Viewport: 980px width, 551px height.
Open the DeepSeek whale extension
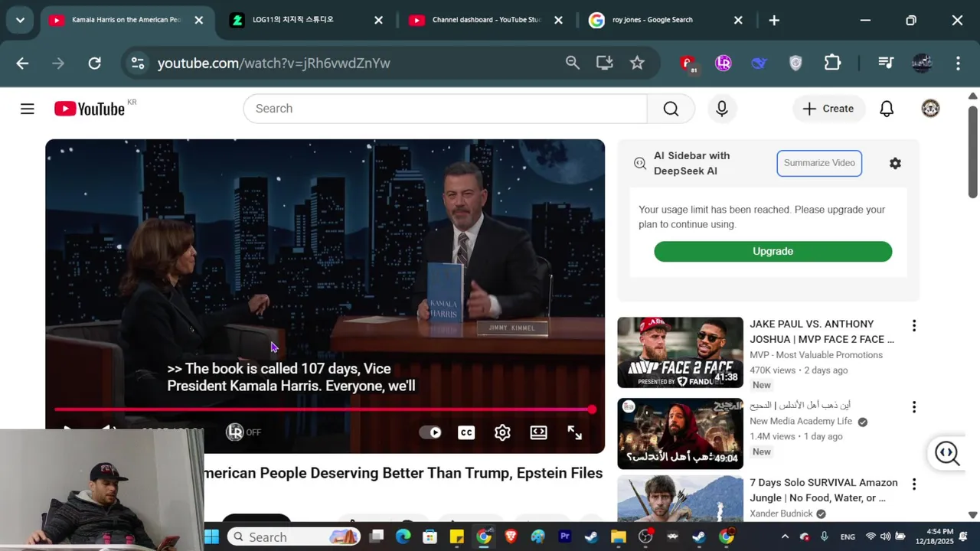(x=759, y=63)
